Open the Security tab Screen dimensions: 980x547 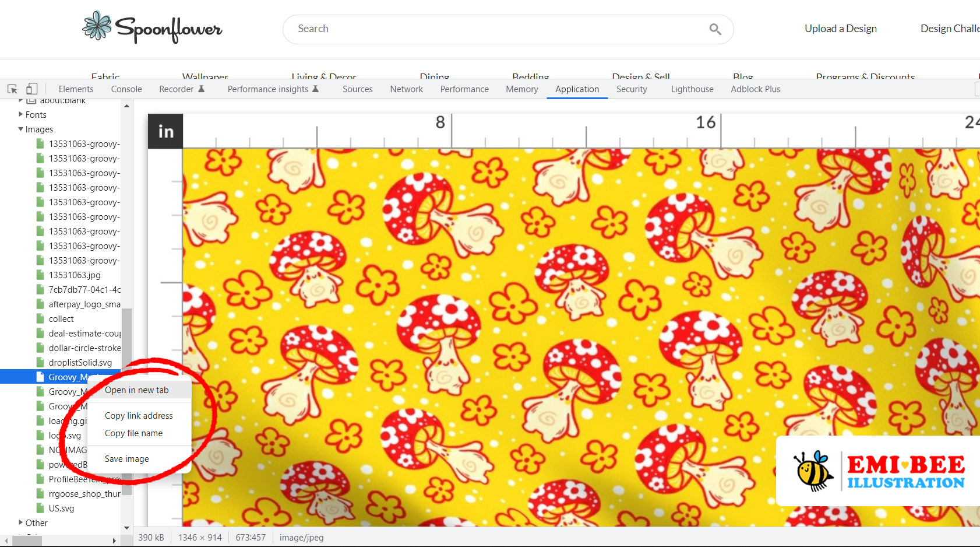tap(632, 89)
